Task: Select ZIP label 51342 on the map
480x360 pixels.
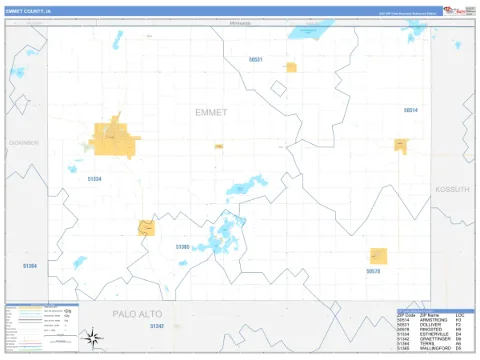Action: (157, 326)
